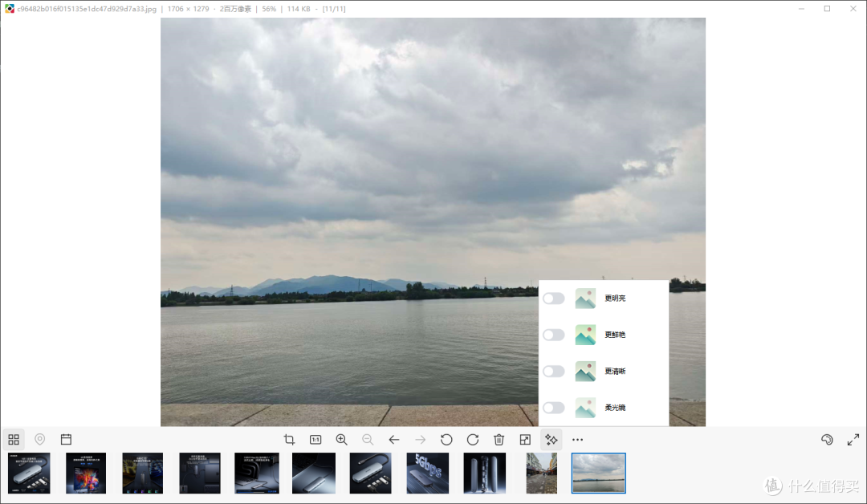Go to the next image arrow
This screenshot has height=504, width=867.
420,439
